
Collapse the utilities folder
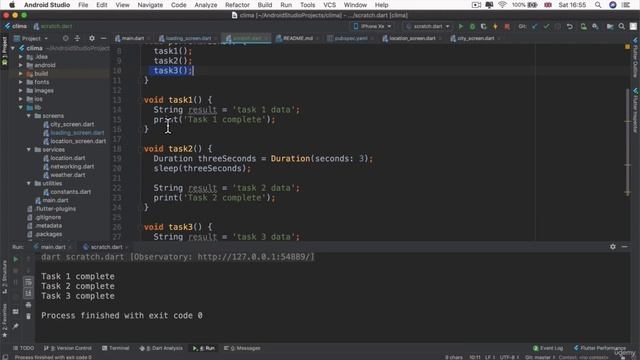pyautogui.click(x=29, y=184)
